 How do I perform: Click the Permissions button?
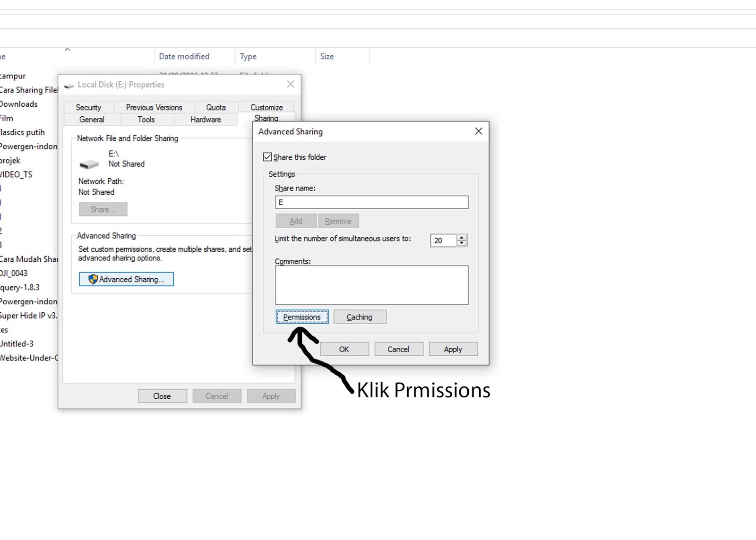302,317
